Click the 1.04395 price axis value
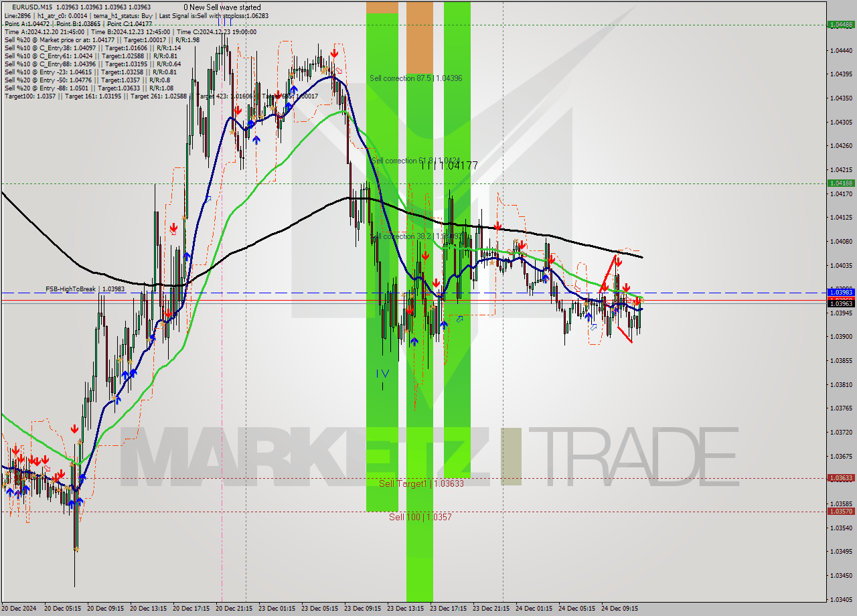This screenshot has width=857, height=616. click(841, 74)
